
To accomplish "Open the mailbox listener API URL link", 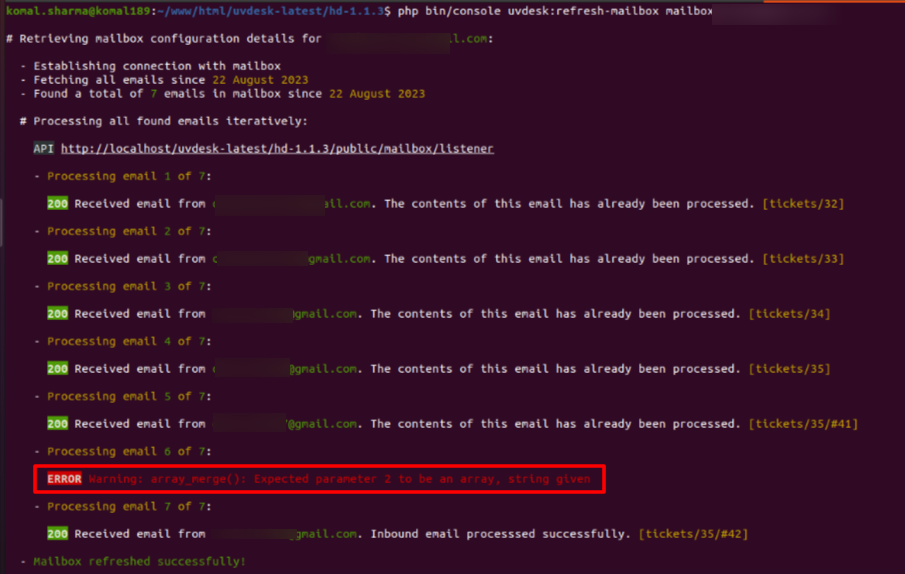I will pos(277,149).
